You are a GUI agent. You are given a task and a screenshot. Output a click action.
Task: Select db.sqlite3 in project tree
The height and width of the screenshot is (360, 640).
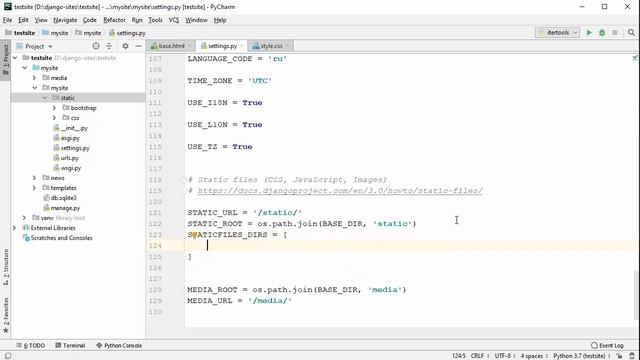60,198
